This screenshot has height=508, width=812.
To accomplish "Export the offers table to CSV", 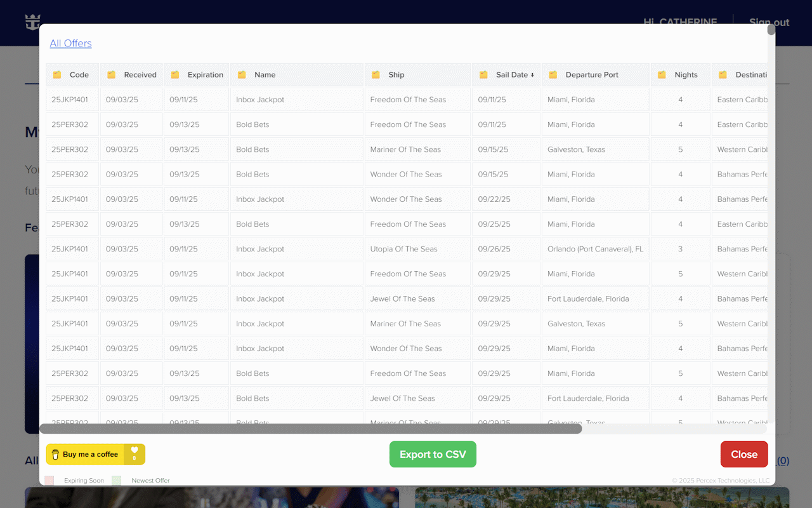I will pyautogui.click(x=433, y=454).
